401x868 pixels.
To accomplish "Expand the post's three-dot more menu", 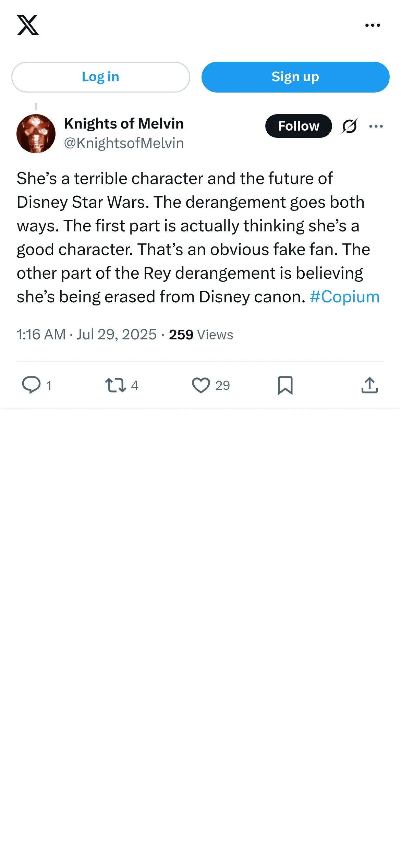I will pyautogui.click(x=376, y=126).
